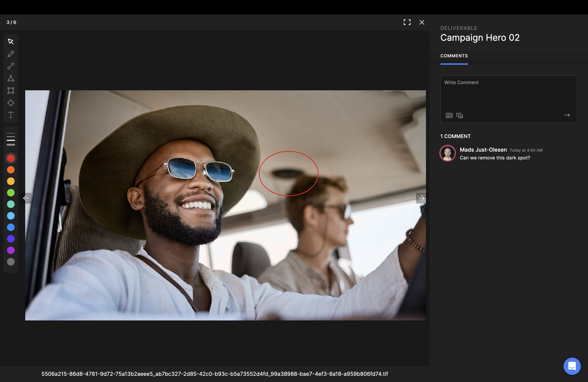Viewport: 588px width, 382px height.
Task: Toggle fullscreen view of the image
Action: pos(407,22)
